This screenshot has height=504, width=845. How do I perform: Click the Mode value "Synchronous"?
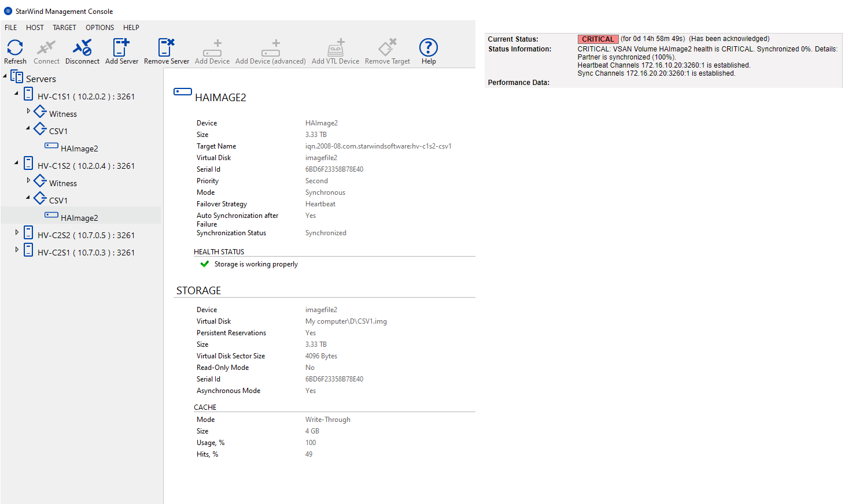click(325, 192)
